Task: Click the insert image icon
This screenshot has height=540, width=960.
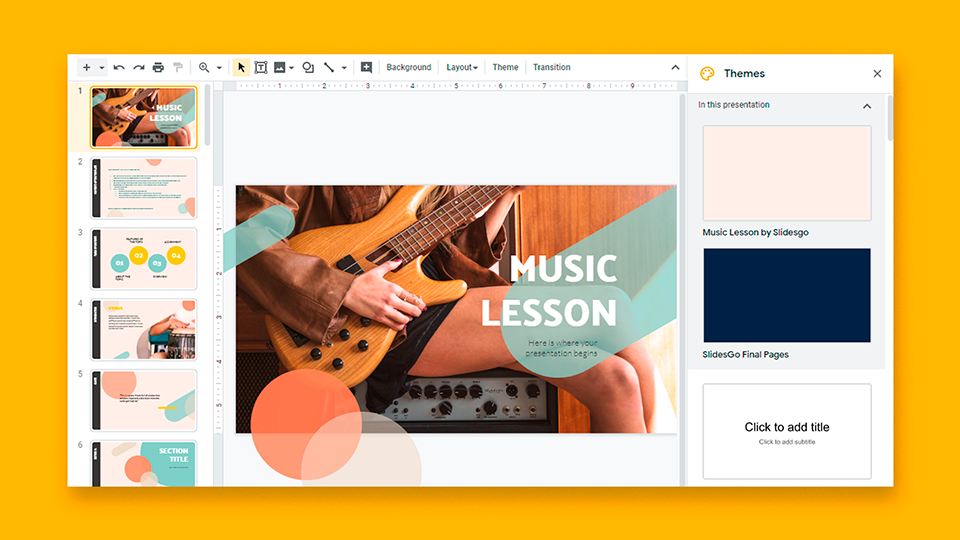Action: 280,68
